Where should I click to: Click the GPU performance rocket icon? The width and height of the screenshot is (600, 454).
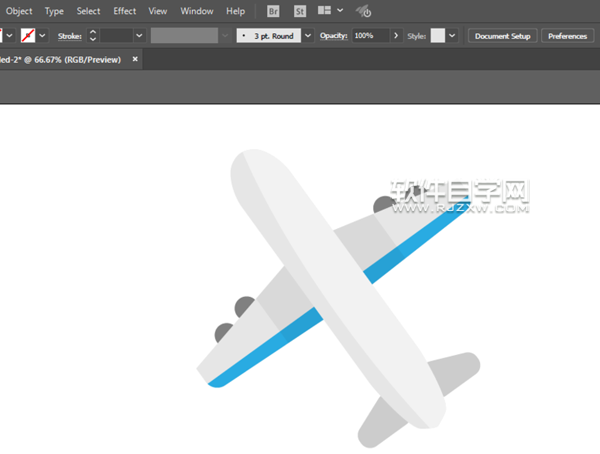click(x=365, y=12)
